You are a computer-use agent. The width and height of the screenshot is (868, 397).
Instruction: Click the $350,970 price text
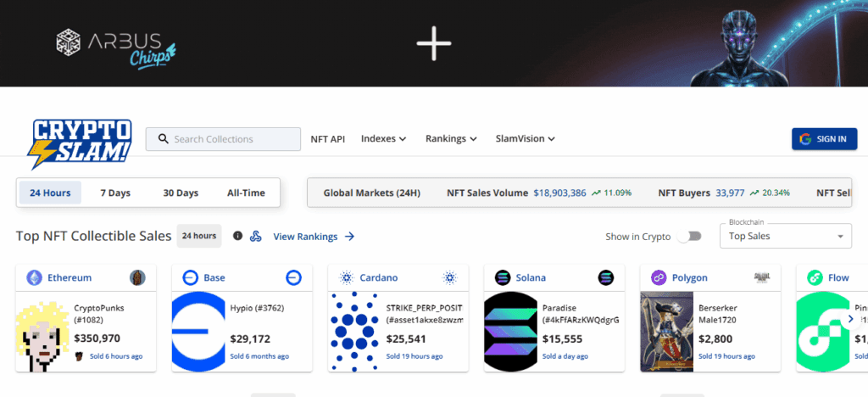pos(97,338)
